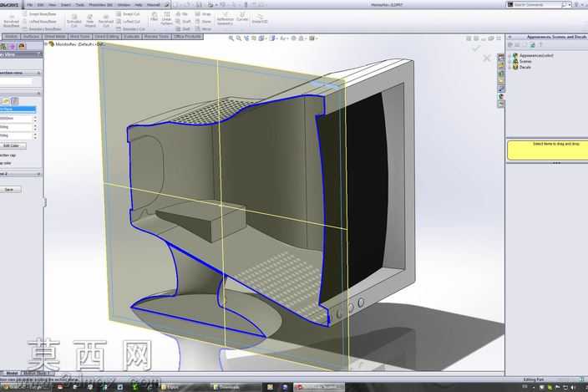Image resolution: width=588 pixels, height=392 pixels.
Task: Choose the Revolved Cut tool
Action: tap(106, 21)
